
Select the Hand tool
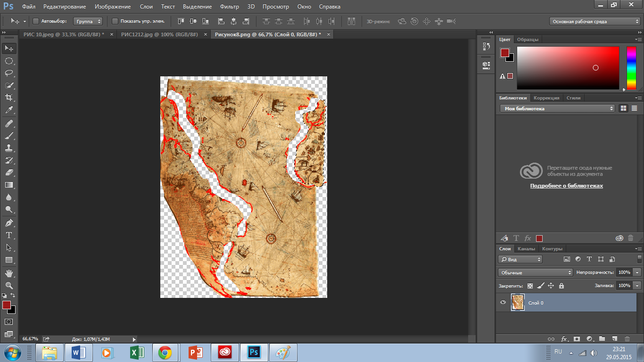[x=9, y=273]
